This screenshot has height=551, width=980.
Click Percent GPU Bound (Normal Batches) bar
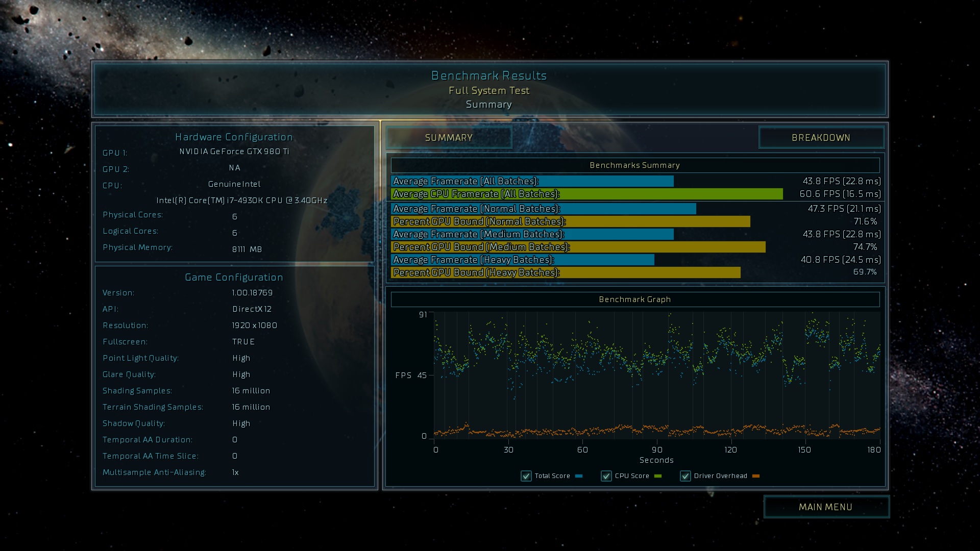(570, 221)
